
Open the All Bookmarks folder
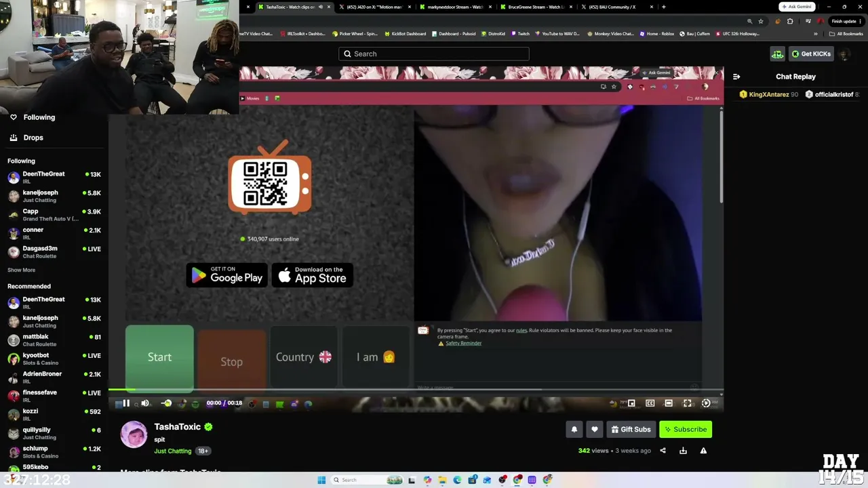pyautogui.click(x=846, y=33)
